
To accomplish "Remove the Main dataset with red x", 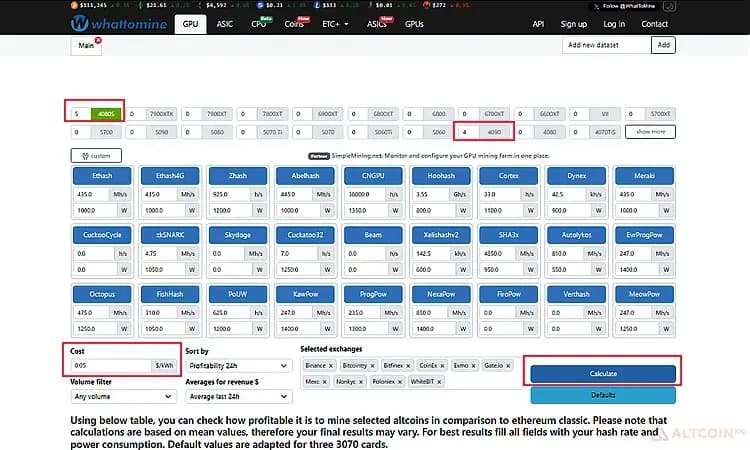I will (98, 41).
